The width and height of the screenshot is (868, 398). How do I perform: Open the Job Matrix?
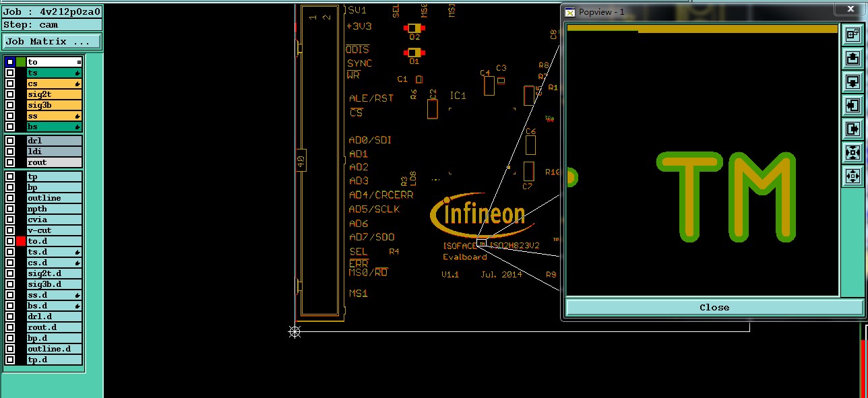click(51, 41)
